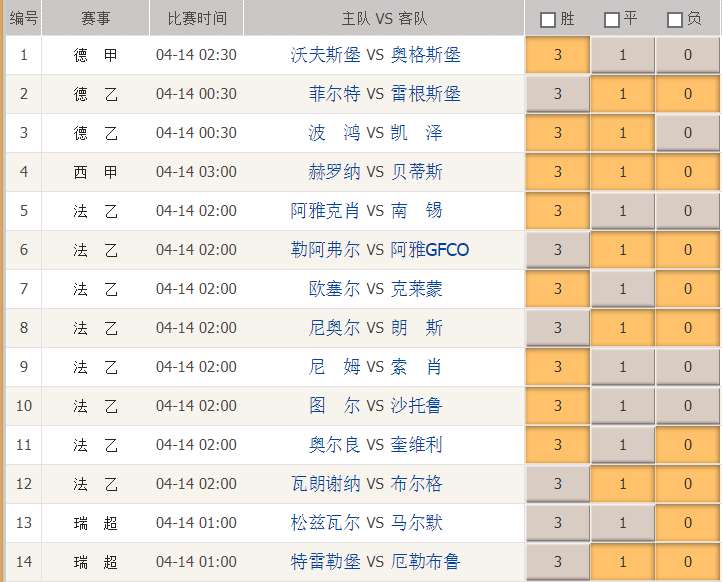Open match link 波鸿 VS 凯泽
This screenshot has width=722, height=582.
coord(375,133)
